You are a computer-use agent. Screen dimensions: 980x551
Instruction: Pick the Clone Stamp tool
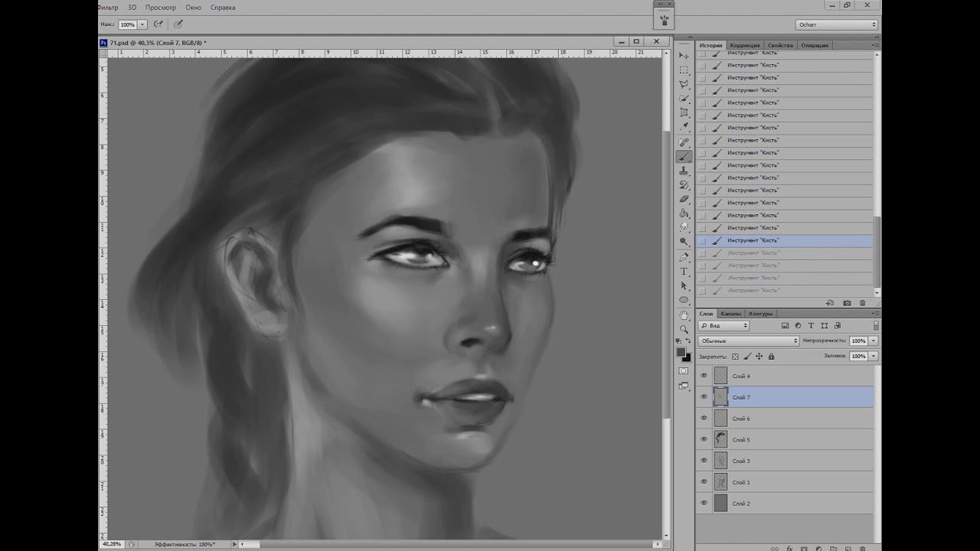click(x=684, y=171)
